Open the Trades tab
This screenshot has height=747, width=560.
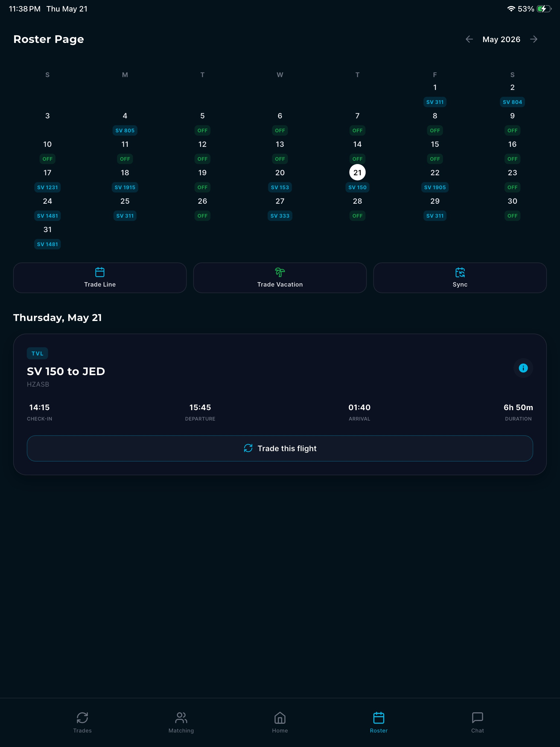82,723
